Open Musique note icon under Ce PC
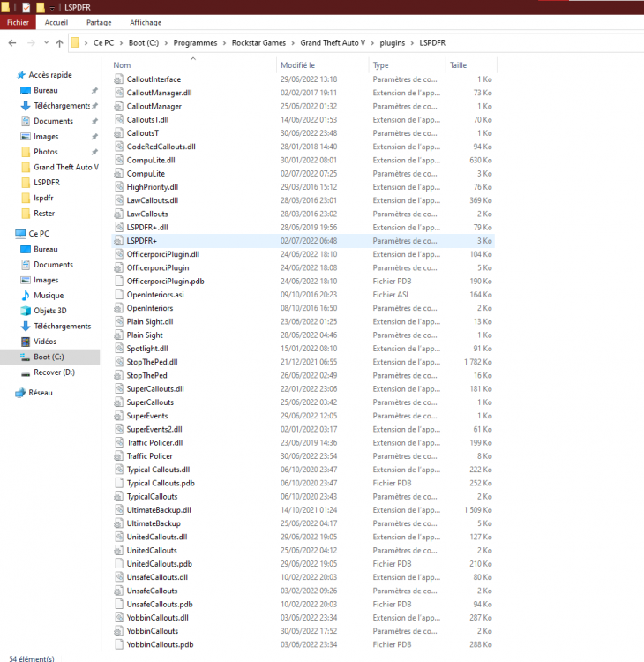The width and height of the screenshot is (644, 662). pos(26,295)
